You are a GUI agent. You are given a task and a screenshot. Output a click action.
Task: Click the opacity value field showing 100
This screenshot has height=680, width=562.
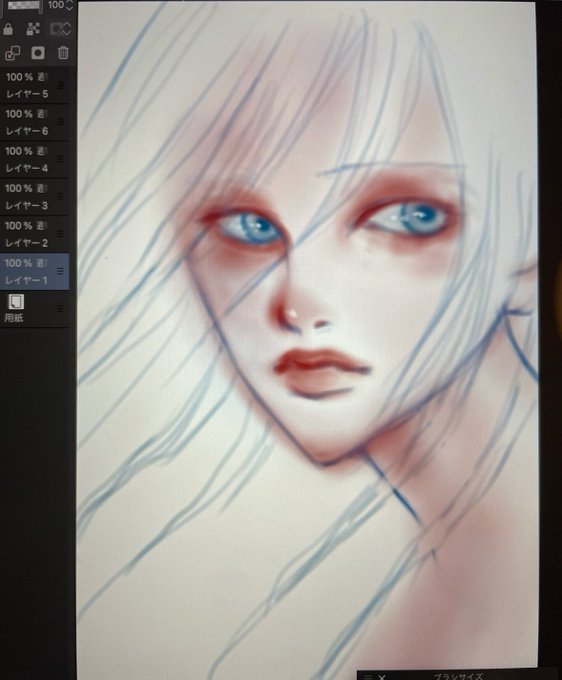tap(56, 5)
